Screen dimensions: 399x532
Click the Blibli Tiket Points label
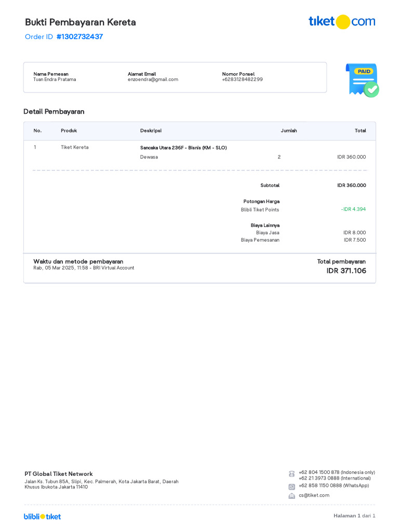[x=260, y=210]
